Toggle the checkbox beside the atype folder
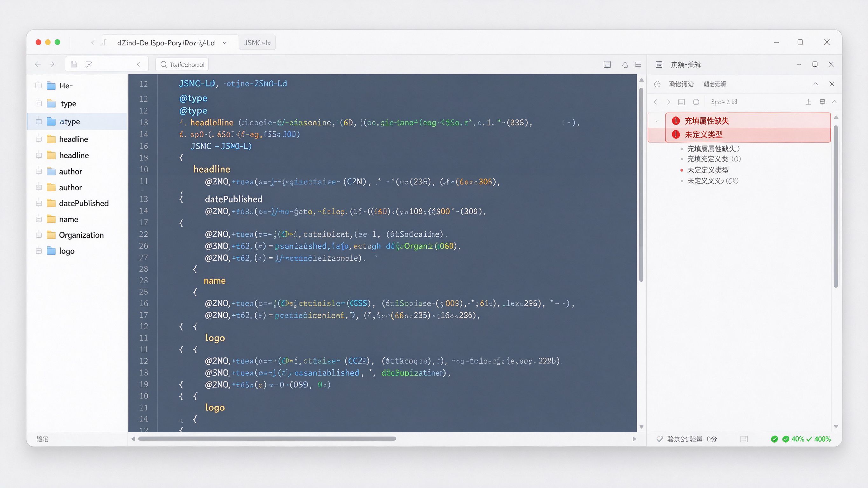The height and width of the screenshot is (488, 868). tap(39, 122)
